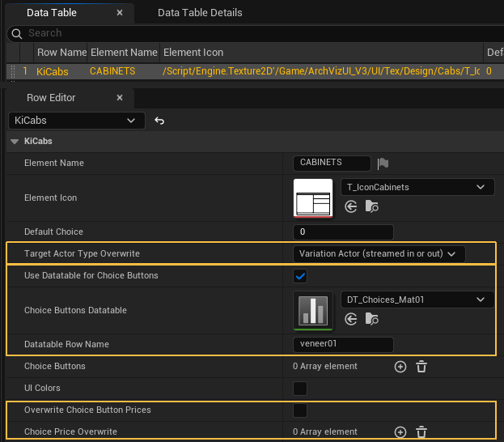Collapse the KiCabs section header

(x=15, y=141)
